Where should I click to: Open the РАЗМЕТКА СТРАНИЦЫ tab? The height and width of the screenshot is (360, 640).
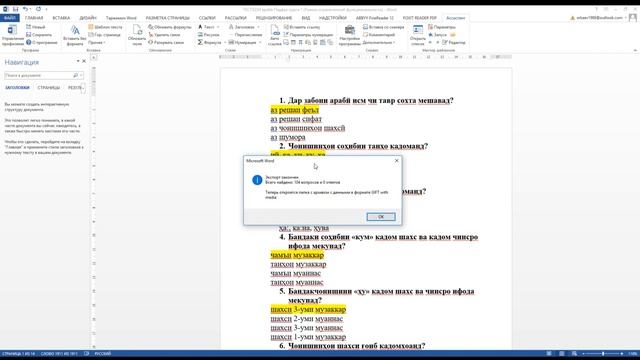[167, 18]
